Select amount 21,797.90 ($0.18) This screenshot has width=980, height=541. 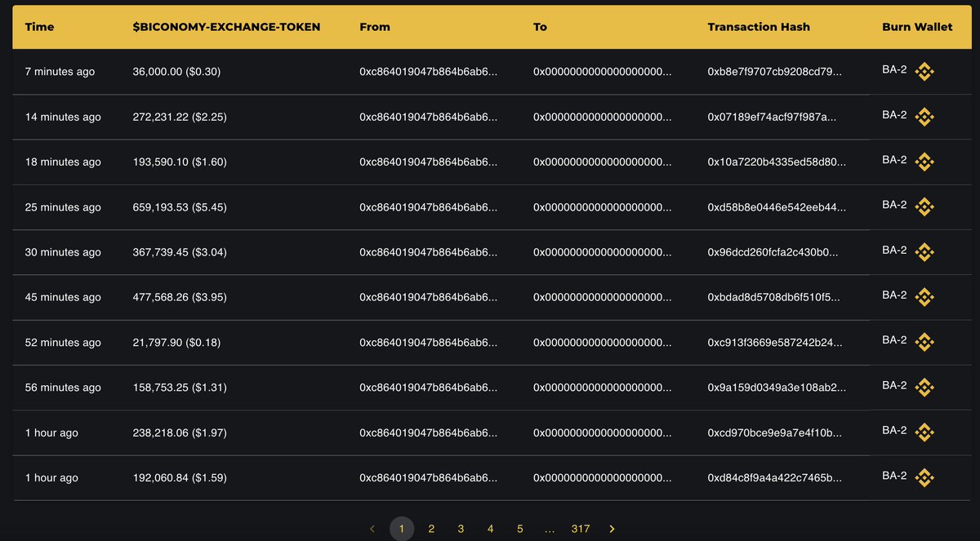click(x=176, y=342)
